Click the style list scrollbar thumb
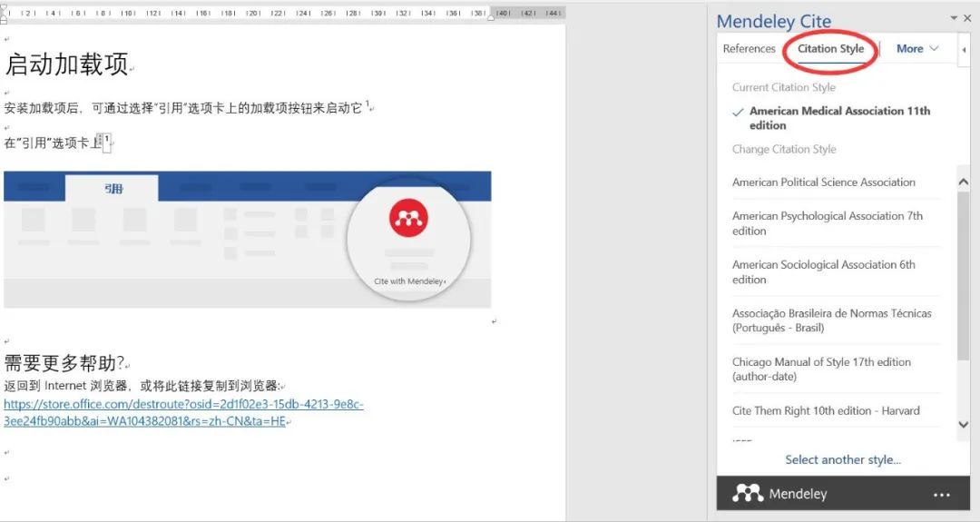 963,275
